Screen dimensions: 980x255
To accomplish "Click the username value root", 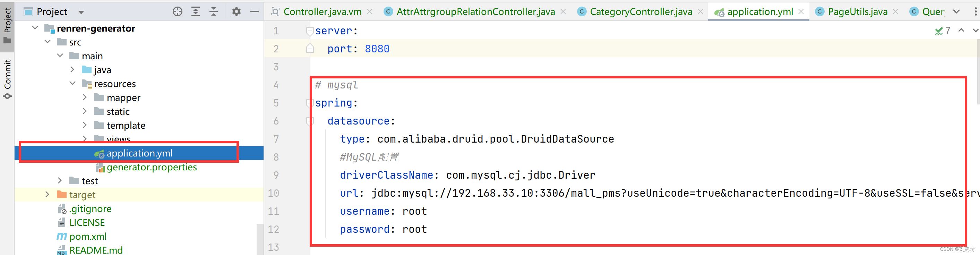I will (415, 212).
